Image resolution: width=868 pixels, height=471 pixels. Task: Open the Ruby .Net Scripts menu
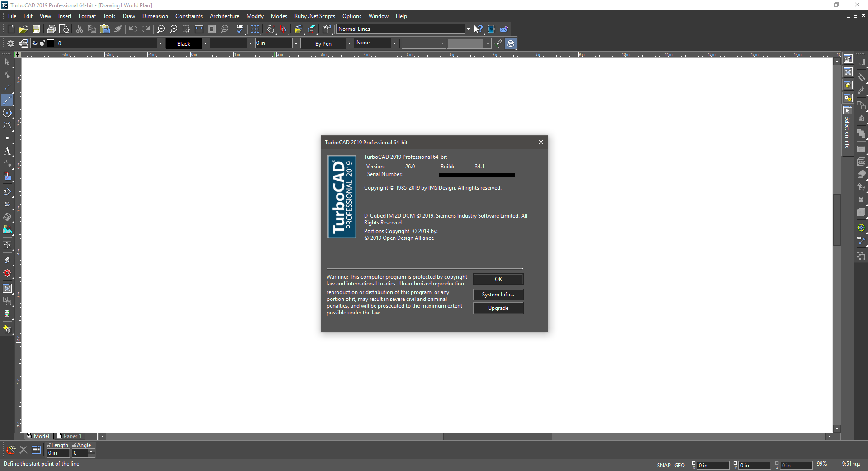pos(315,16)
